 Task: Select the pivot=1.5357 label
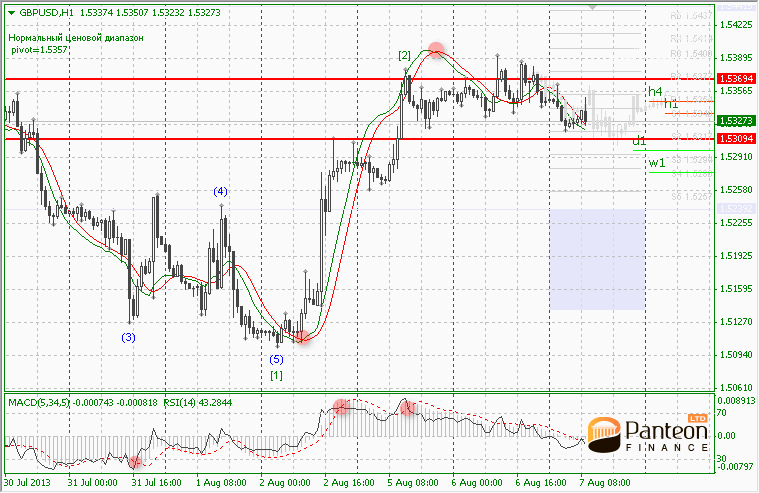[x=39, y=49]
